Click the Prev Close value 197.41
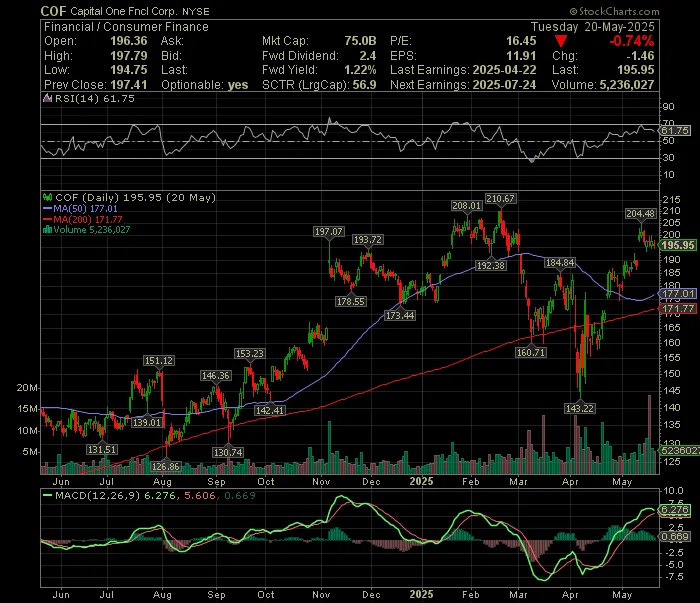Screen dimensions: 700x603 pos(129,85)
